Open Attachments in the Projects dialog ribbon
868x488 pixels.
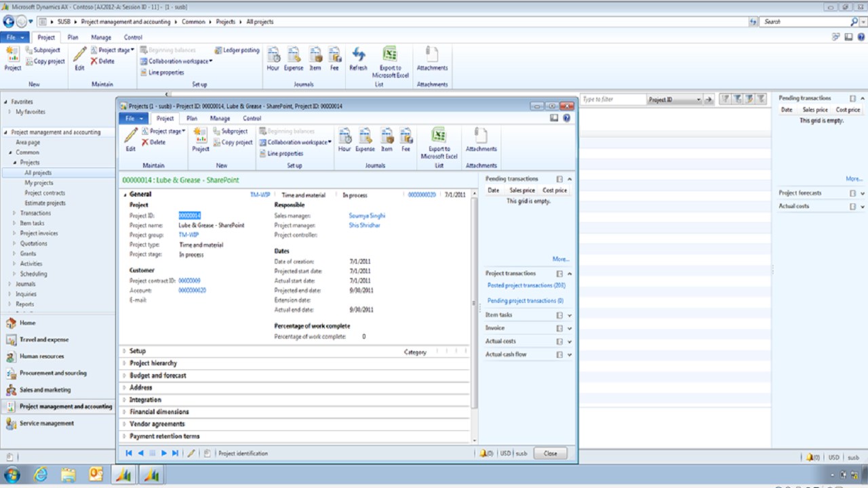point(481,139)
